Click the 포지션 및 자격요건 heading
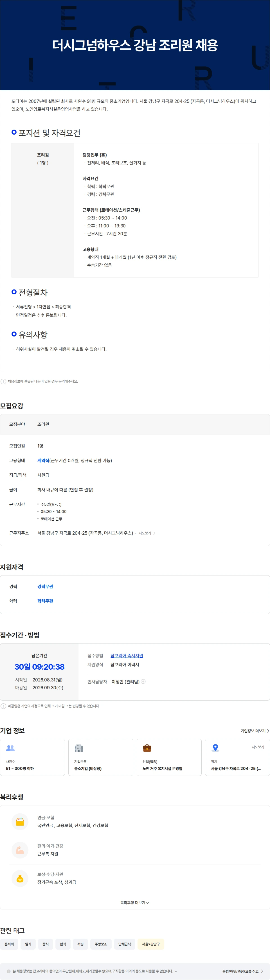This screenshot has width=270, height=980. [49, 133]
